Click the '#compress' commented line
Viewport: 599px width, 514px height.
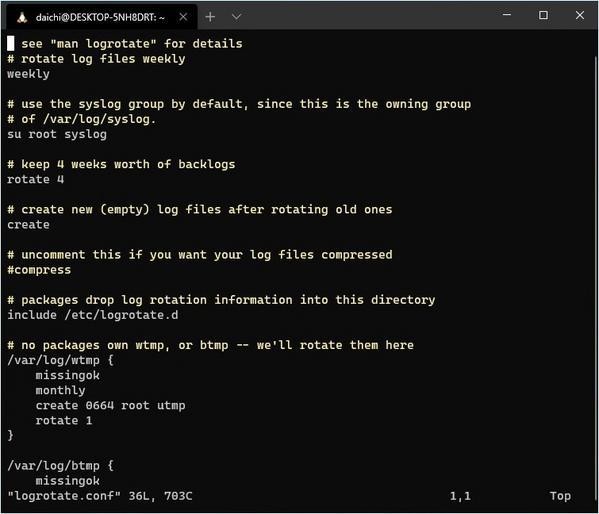tap(39, 270)
